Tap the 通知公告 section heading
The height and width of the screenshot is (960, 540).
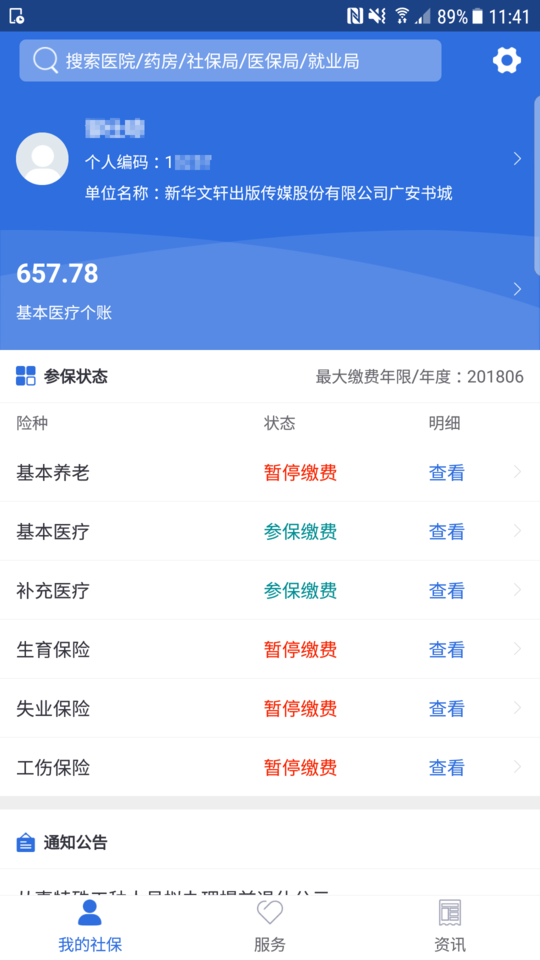[75, 843]
